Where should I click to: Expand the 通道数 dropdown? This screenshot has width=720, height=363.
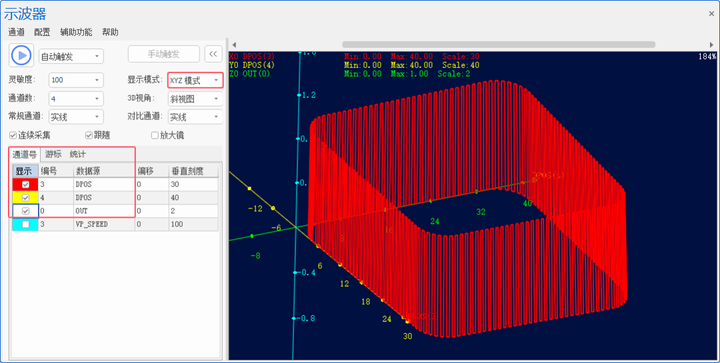click(x=76, y=99)
